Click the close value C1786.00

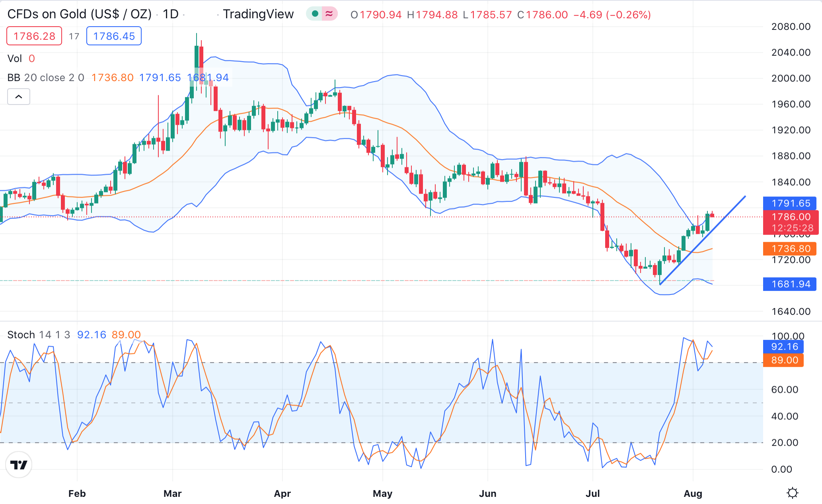[542, 15]
